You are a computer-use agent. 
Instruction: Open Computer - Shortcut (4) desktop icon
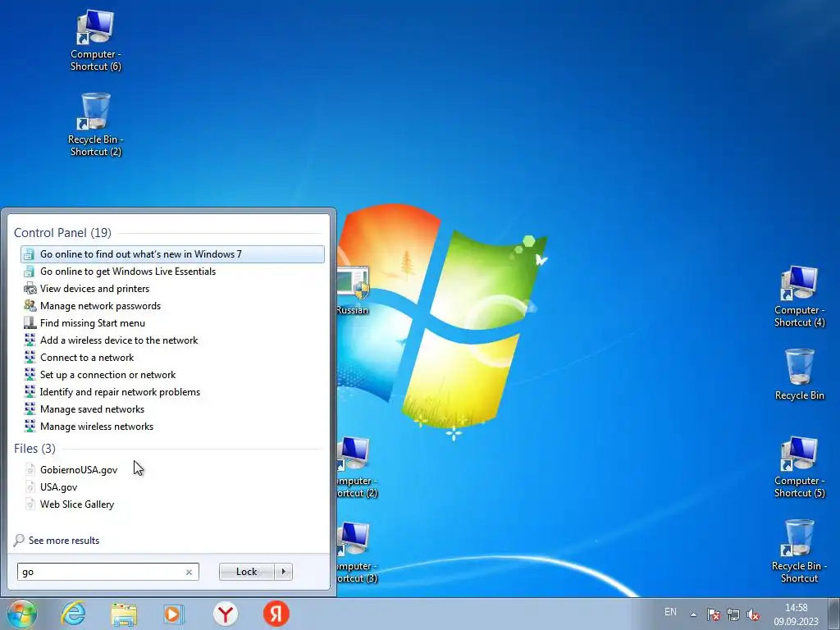[x=799, y=297]
